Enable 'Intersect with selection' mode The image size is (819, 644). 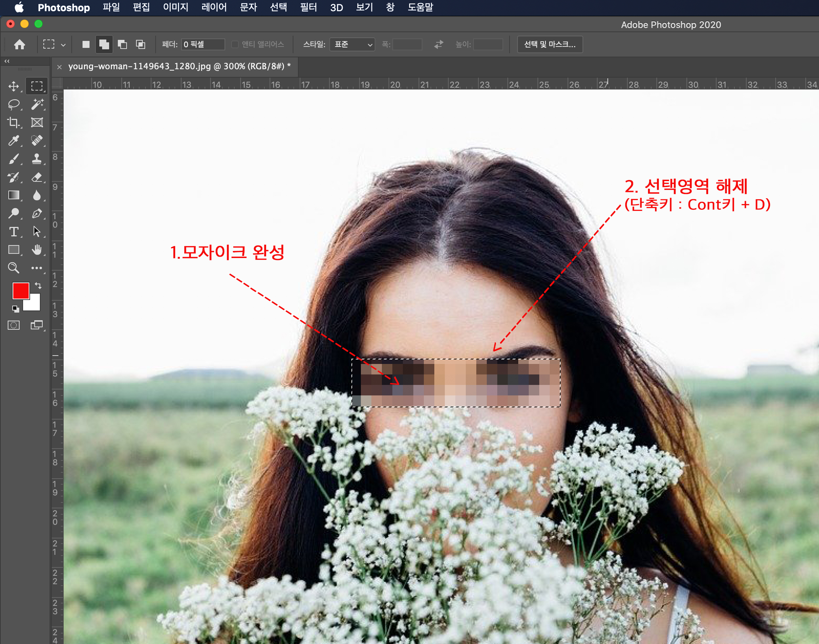[x=140, y=44]
